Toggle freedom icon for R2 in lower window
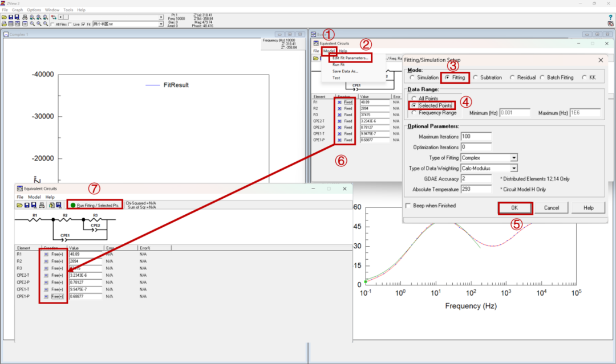Image resolution: width=616 pixels, height=364 pixels. 46,261
